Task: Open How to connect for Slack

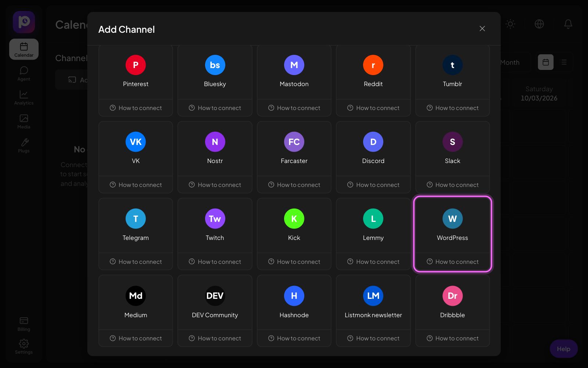Action: 452,185
